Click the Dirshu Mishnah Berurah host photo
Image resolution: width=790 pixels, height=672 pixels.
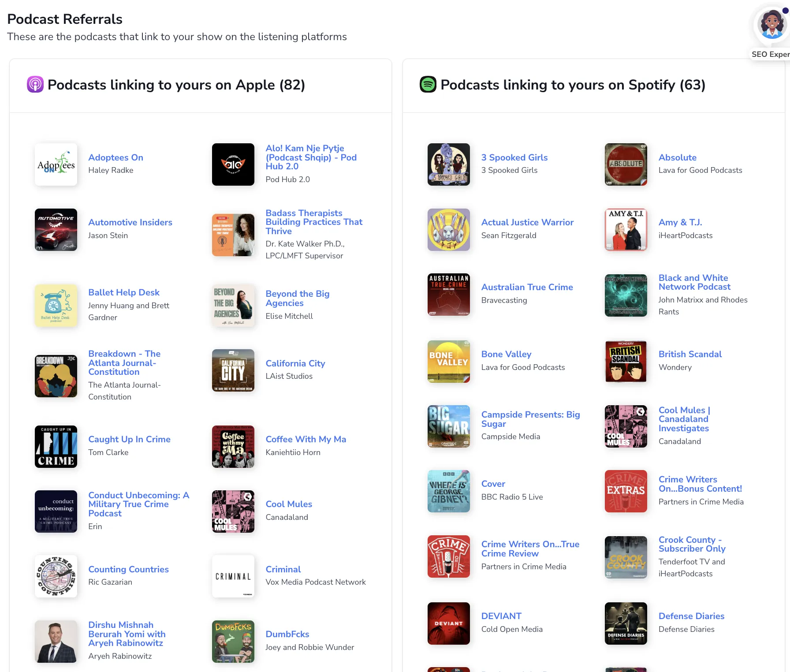56,642
